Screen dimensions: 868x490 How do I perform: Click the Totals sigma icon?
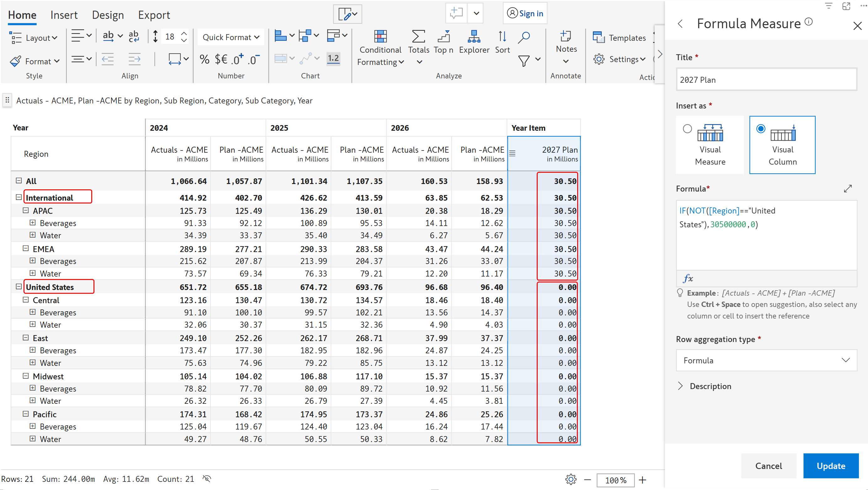tap(418, 36)
